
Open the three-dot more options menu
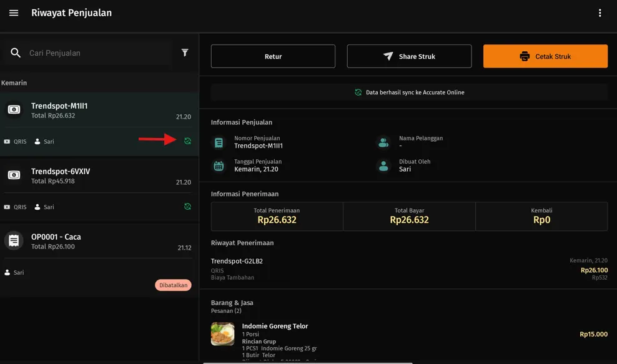pos(600,13)
